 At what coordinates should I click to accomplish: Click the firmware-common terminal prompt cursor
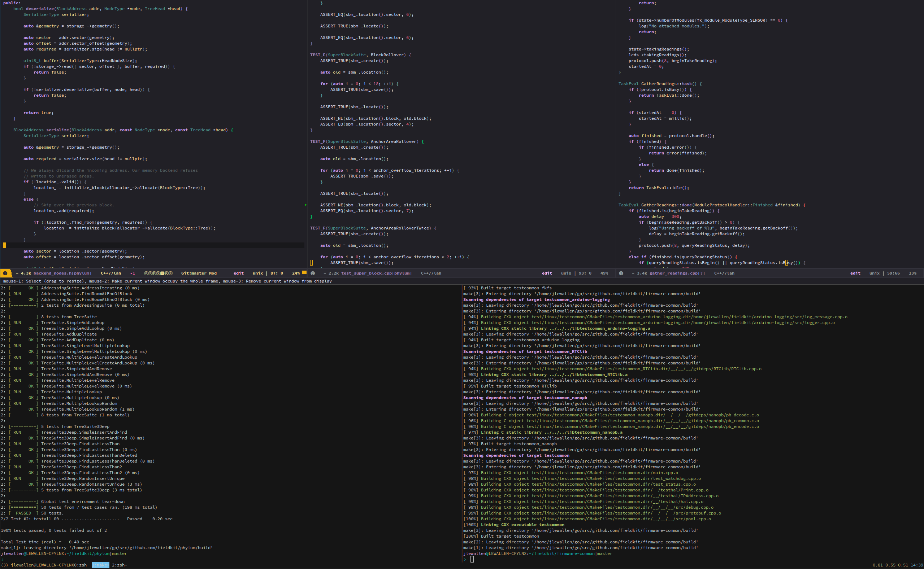[472, 559]
